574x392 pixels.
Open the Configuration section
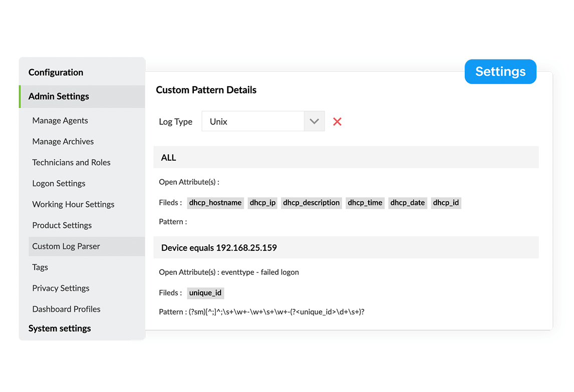pos(56,73)
